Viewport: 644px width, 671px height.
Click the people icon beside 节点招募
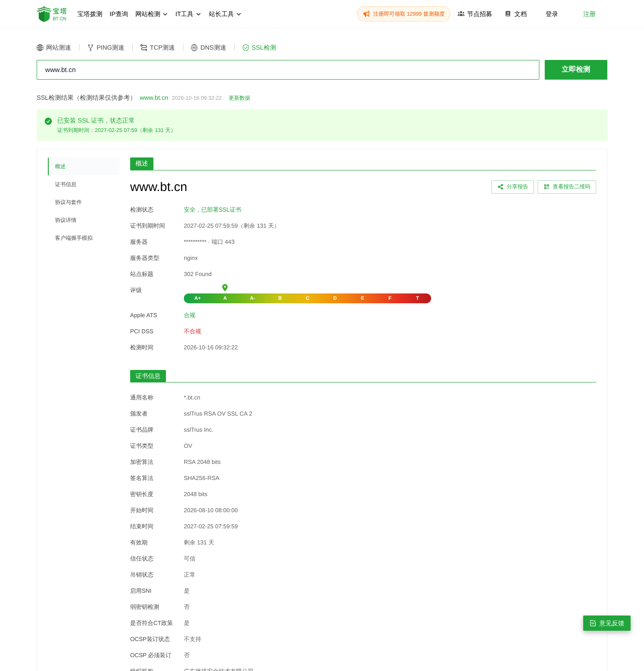point(461,14)
